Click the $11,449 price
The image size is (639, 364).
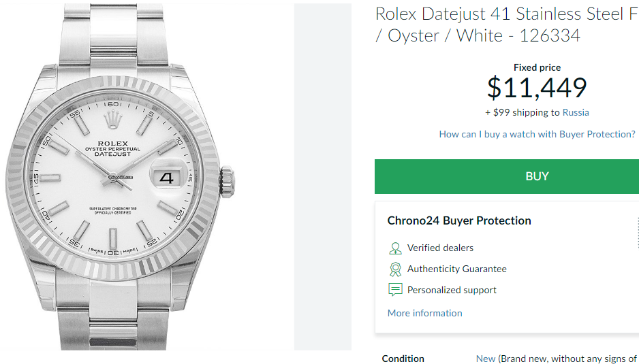pyautogui.click(x=537, y=87)
